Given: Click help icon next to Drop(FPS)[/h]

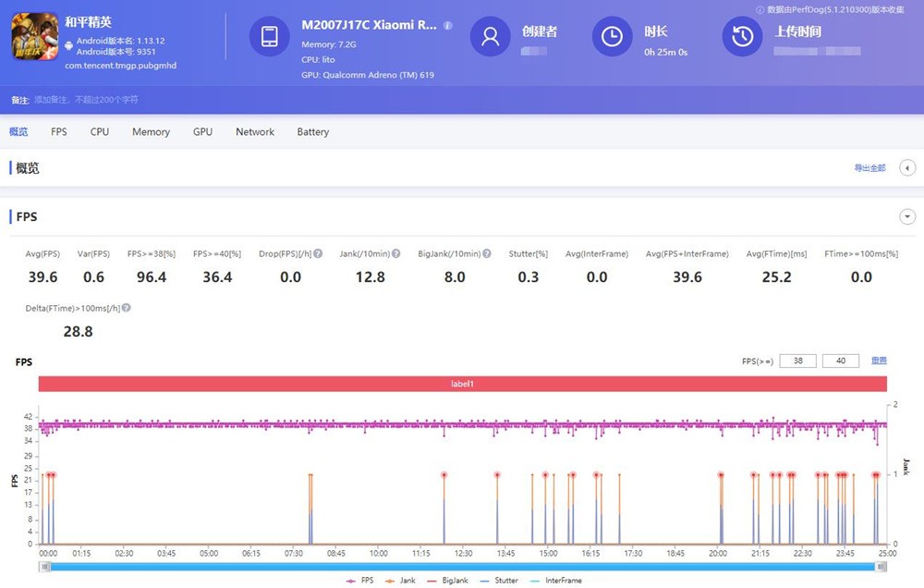Looking at the screenshot, I should [x=318, y=253].
